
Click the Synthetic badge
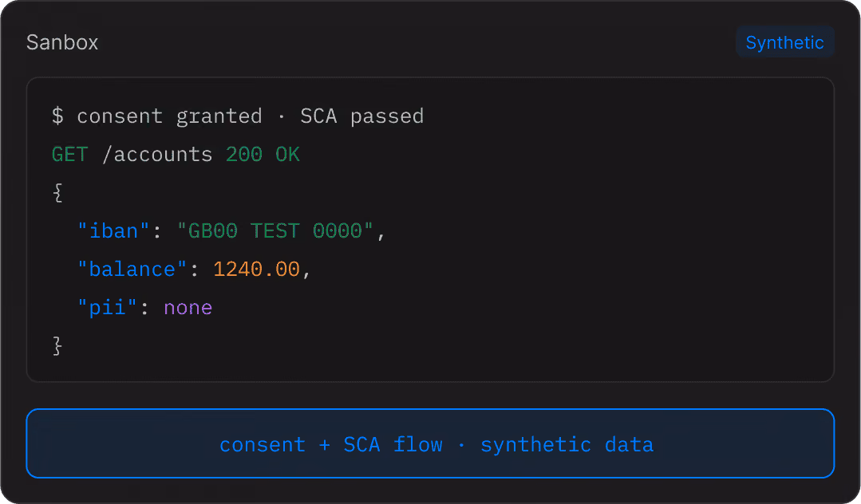point(784,42)
